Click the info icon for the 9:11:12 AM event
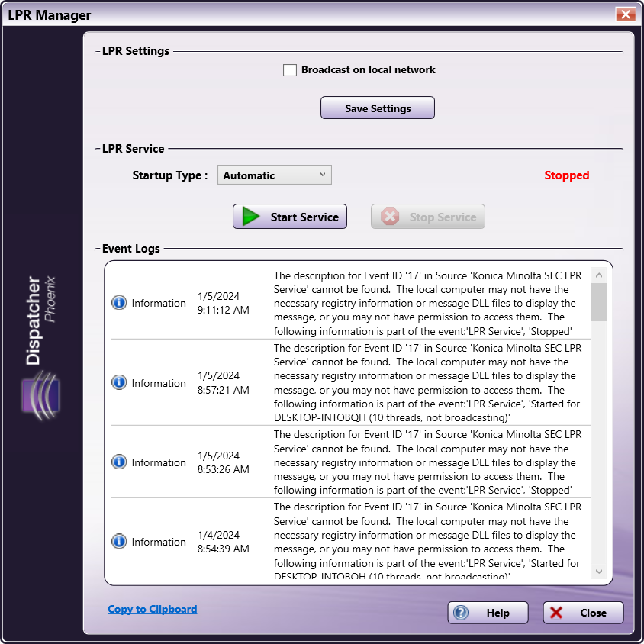Viewport: 644px width, 644px height. [119, 303]
